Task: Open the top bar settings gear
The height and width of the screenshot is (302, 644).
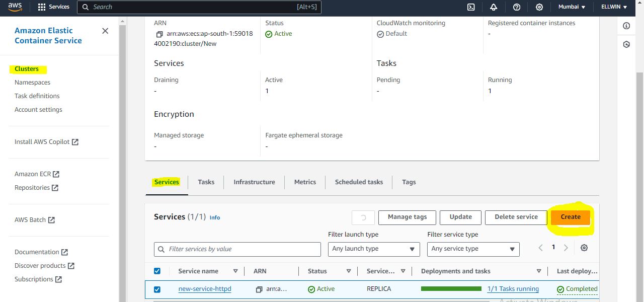Action: pyautogui.click(x=539, y=7)
